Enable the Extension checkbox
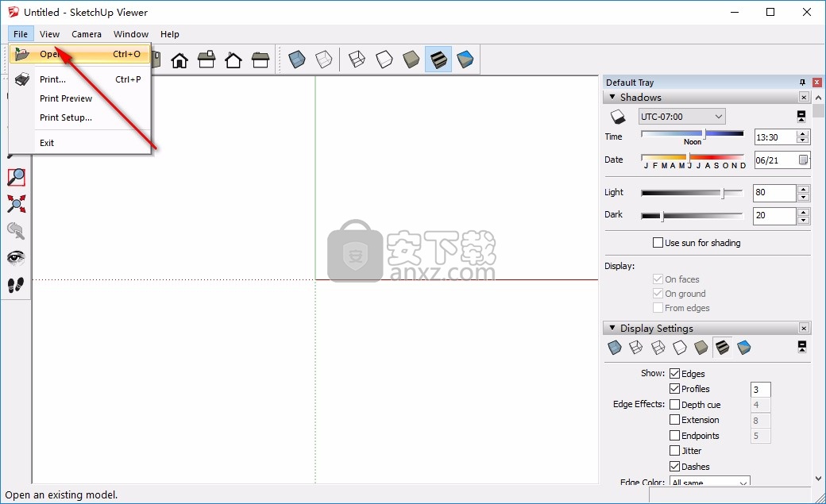 pyautogui.click(x=674, y=420)
